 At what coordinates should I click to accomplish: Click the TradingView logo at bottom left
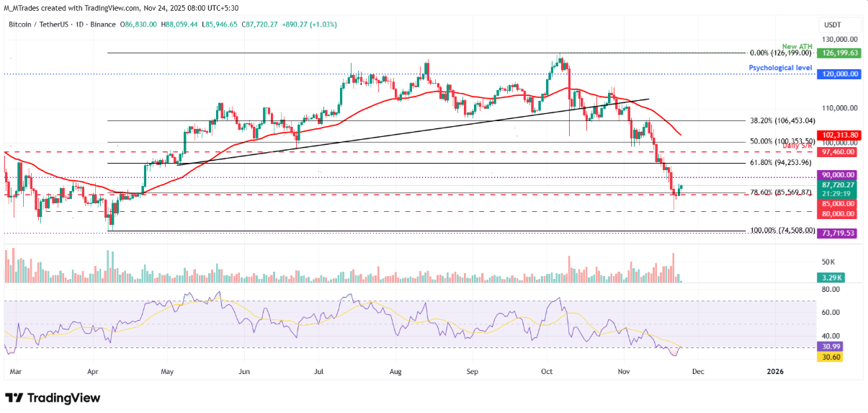tap(53, 398)
